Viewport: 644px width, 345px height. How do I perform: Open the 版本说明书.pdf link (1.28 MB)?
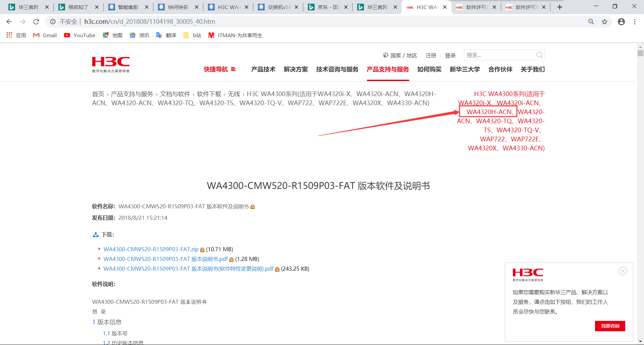pos(166,259)
